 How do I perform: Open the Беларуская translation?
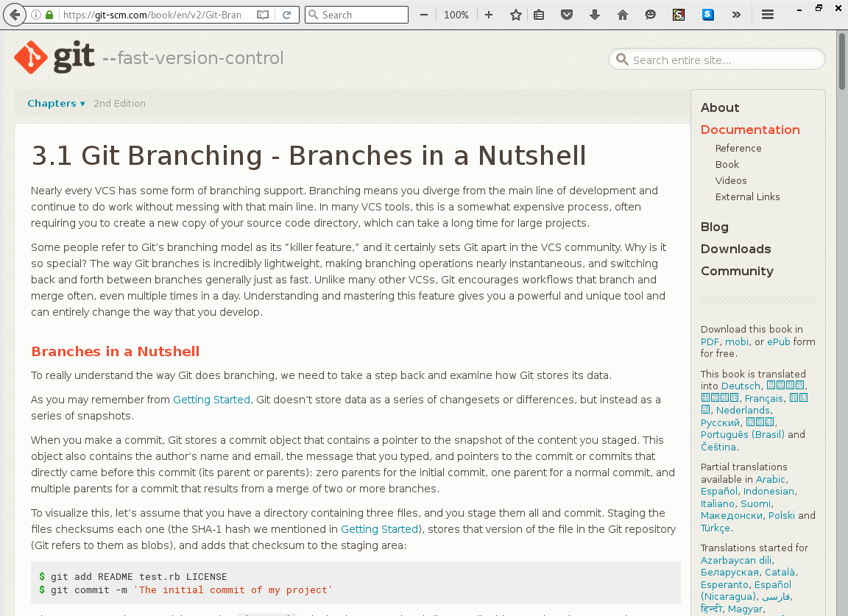[x=729, y=573]
